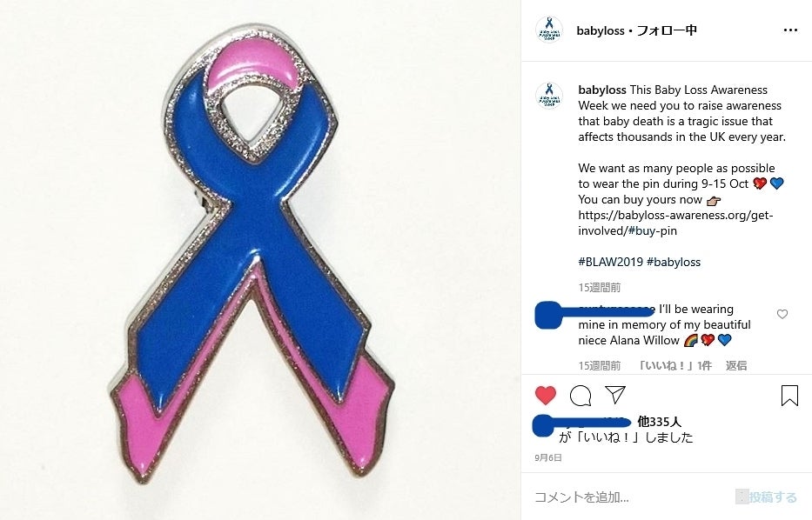
Task: Toggle the bookmark save icon
Action: [x=789, y=396]
